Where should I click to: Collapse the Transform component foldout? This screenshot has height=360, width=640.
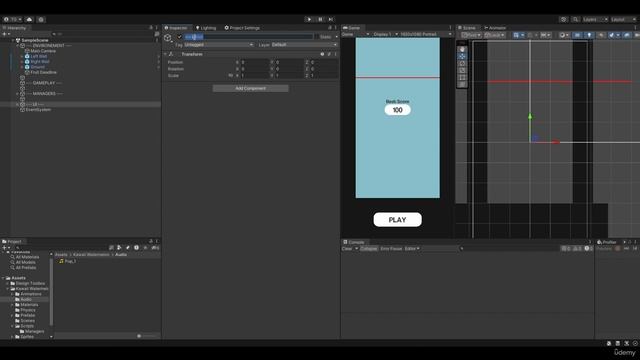click(x=165, y=54)
